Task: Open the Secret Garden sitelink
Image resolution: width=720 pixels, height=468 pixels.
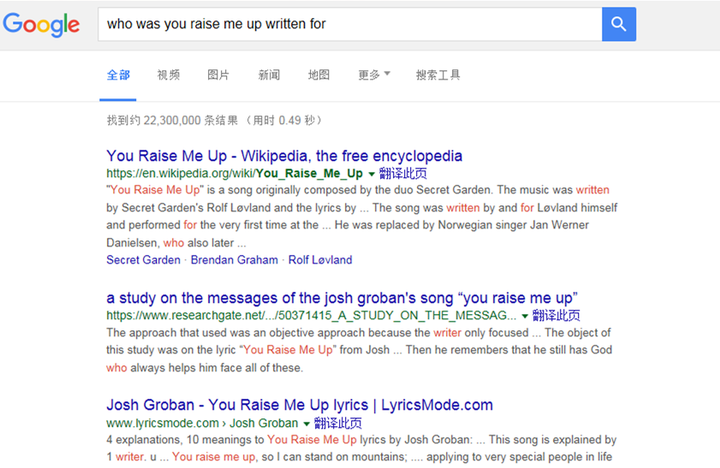Action: point(143,260)
